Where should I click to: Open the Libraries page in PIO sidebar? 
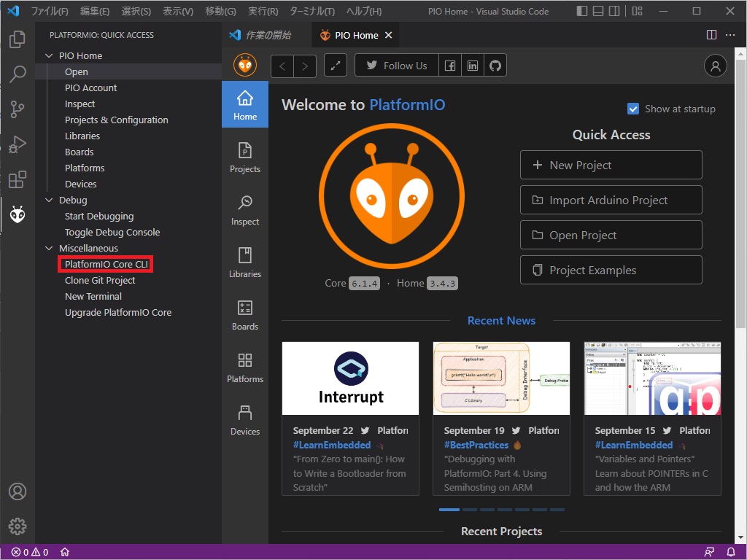[x=245, y=262]
